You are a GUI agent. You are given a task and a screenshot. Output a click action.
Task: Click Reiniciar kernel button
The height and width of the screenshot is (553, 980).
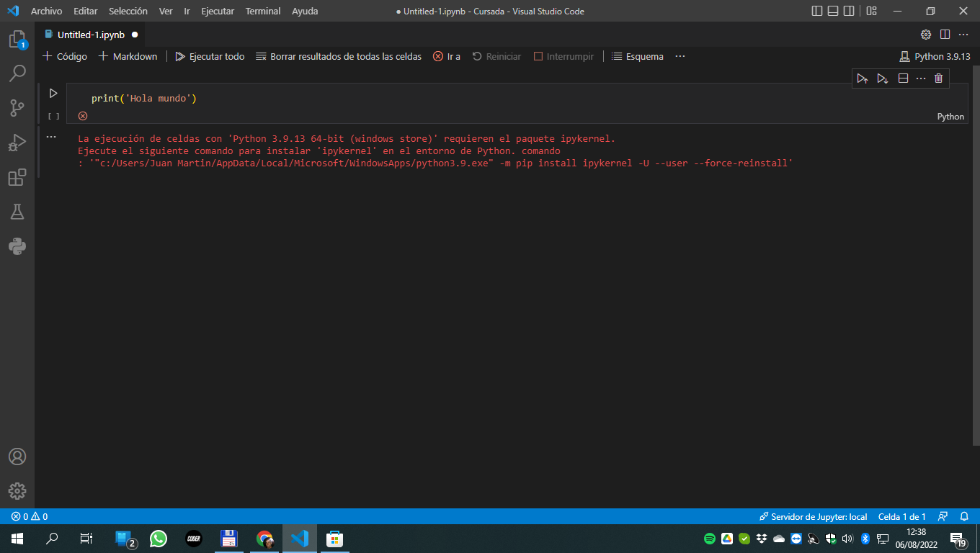click(x=496, y=56)
